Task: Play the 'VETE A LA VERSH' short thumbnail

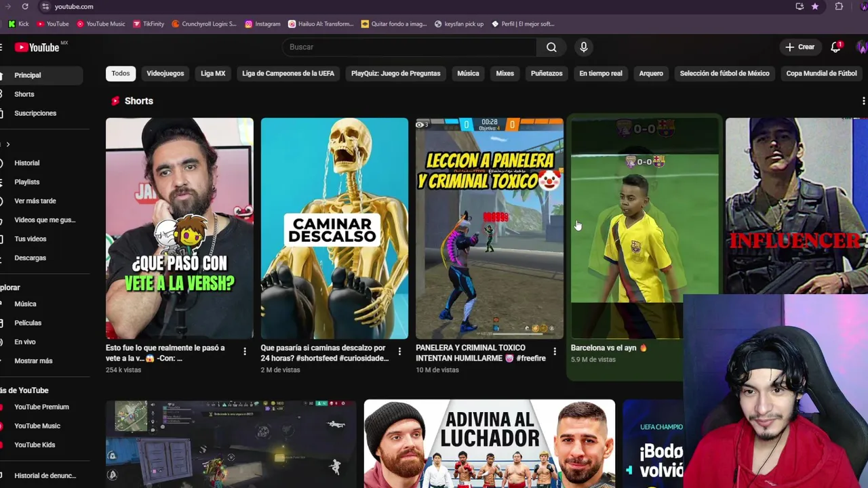Action: point(180,228)
